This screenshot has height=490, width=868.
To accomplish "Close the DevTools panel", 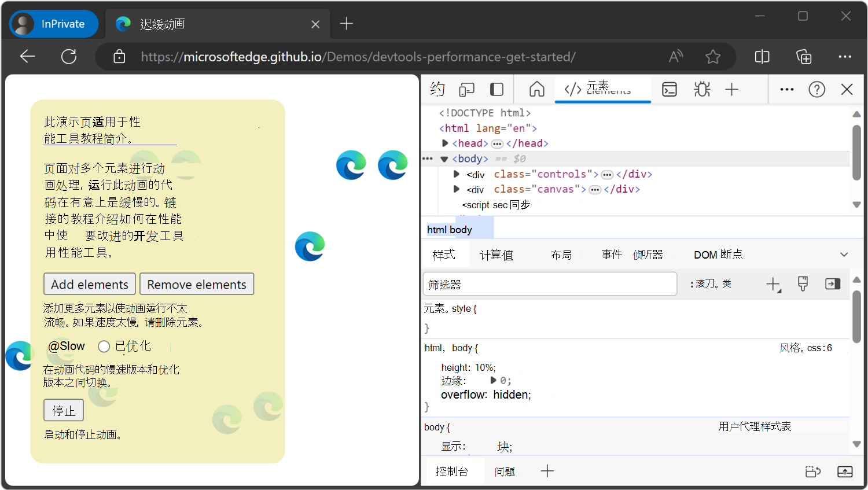I will coord(847,89).
